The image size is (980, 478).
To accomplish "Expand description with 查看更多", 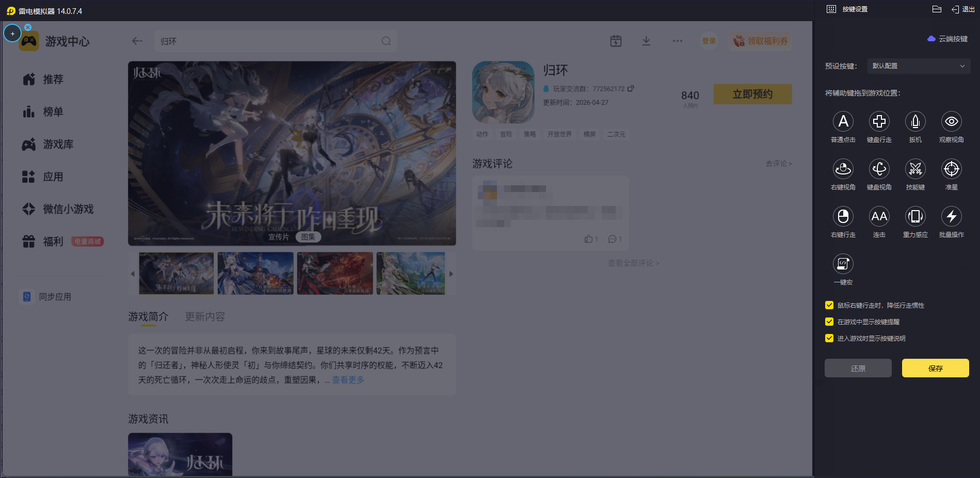I will coord(348,380).
